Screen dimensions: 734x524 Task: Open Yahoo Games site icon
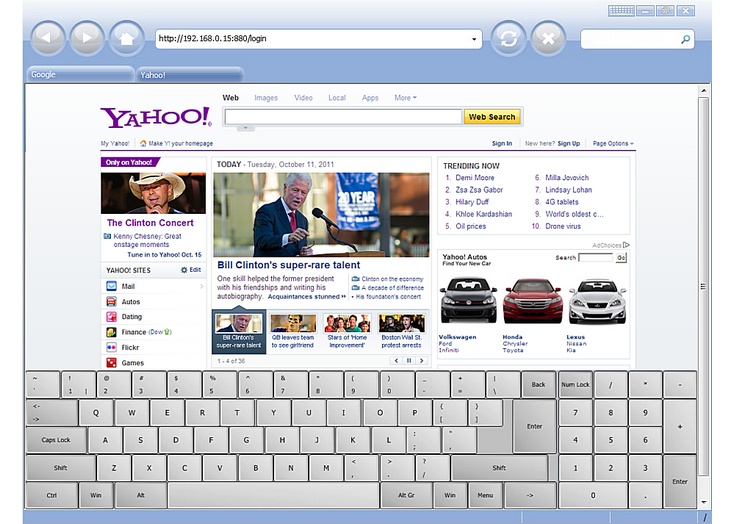point(111,362)
